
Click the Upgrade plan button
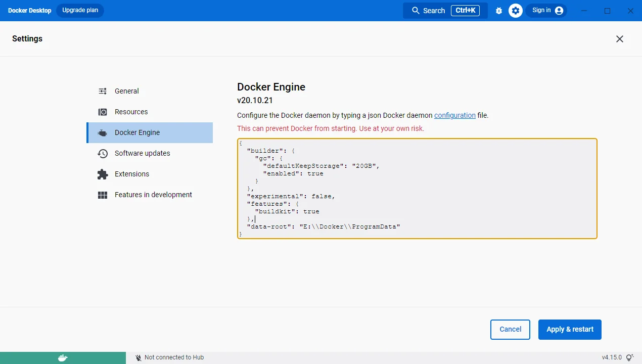(x=80, y=11)
